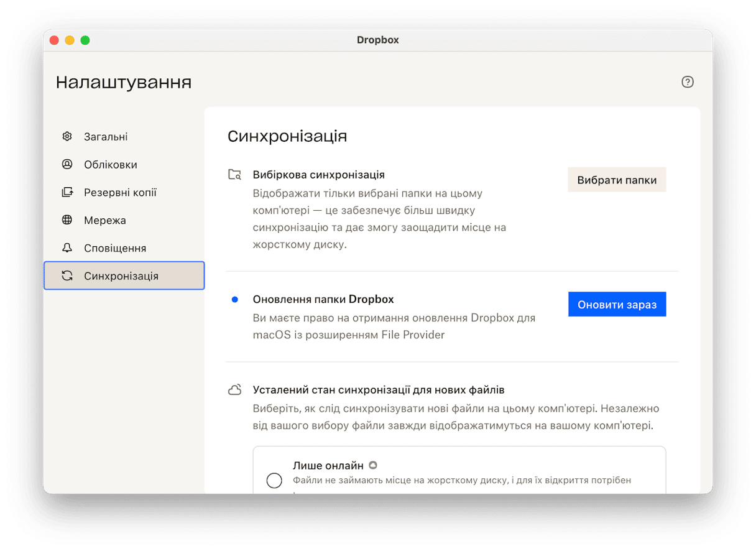Click the sync arrows icon beside Синхронізація
The image size is (756, 551).
[x=67, y=275]
